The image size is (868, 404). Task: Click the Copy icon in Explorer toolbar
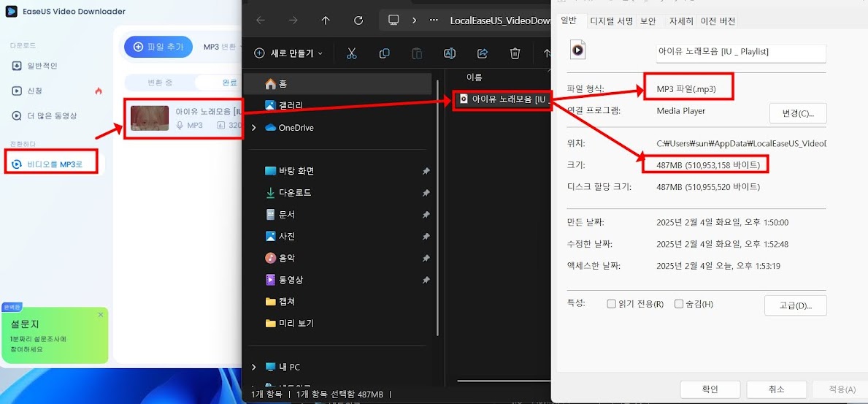pyautogui.click(x=383, y=53)
